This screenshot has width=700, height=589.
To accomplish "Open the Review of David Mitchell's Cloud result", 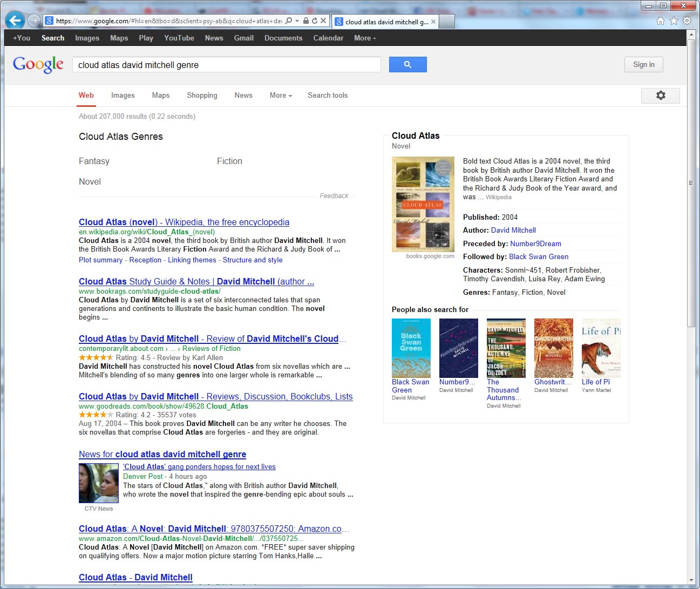I will coord(213,339).
